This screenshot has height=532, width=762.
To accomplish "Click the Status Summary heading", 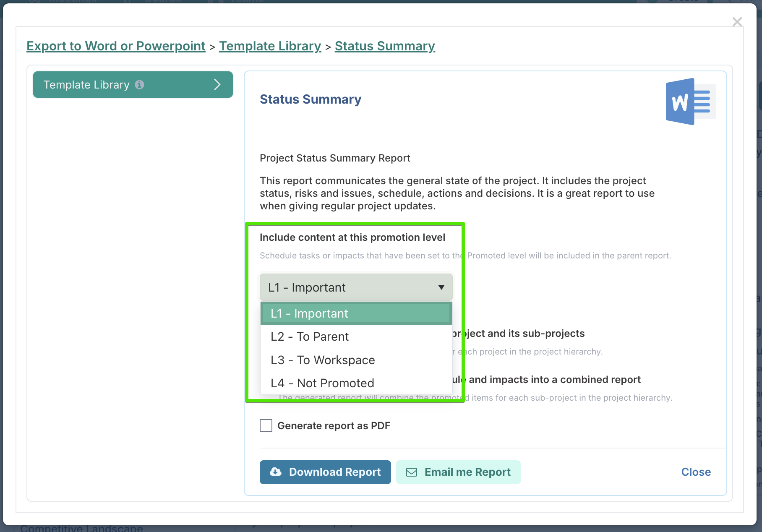I will [311, 99].
